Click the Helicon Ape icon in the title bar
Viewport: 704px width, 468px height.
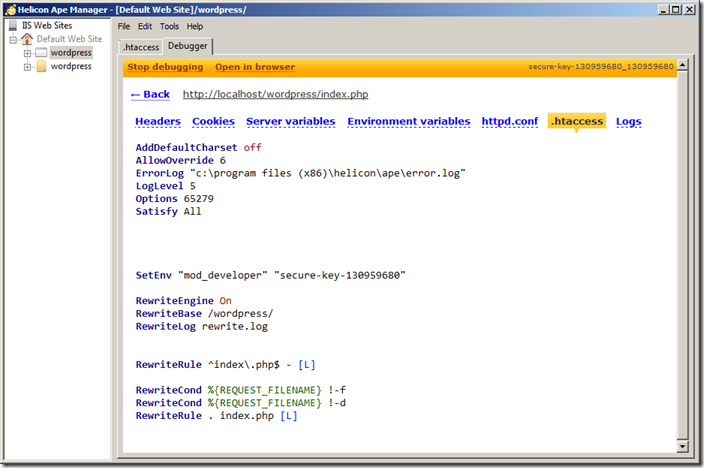coord(9,8)
